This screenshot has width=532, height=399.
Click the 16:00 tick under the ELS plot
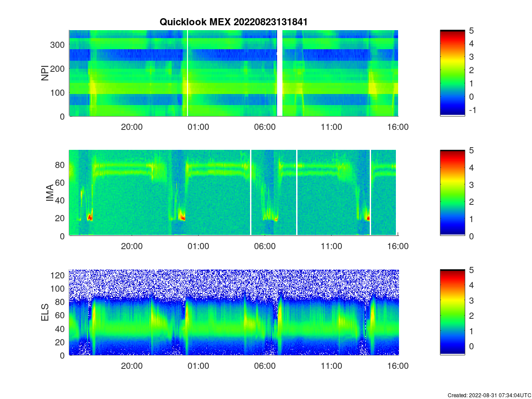(398, 366)
